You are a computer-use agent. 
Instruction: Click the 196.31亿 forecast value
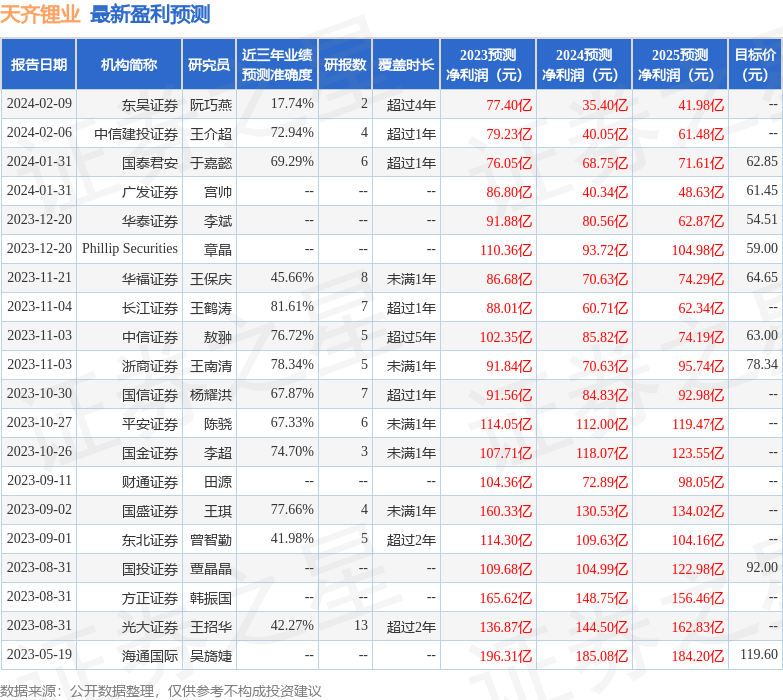506,655
